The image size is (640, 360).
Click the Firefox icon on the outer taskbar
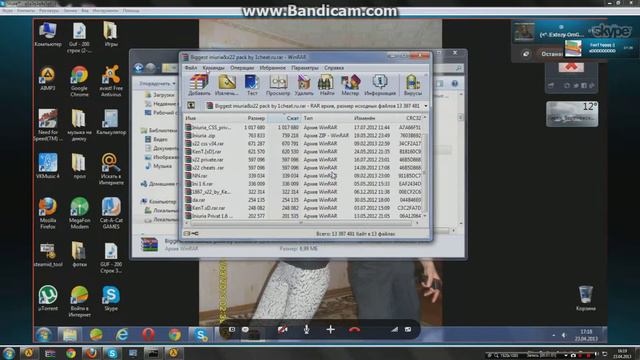click(91, 353)
